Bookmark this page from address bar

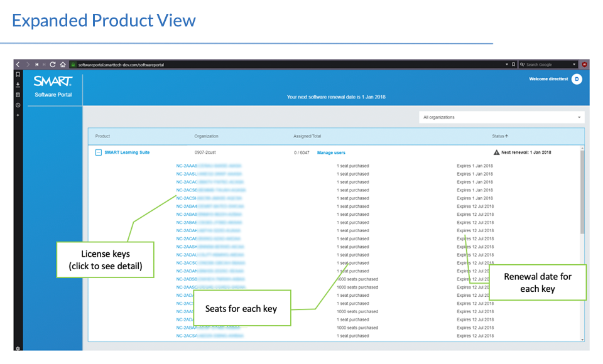pos(513,65)
